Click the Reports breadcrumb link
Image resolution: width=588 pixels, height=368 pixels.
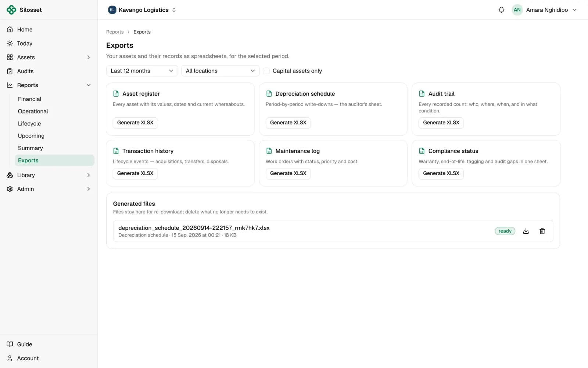[115, 32]
